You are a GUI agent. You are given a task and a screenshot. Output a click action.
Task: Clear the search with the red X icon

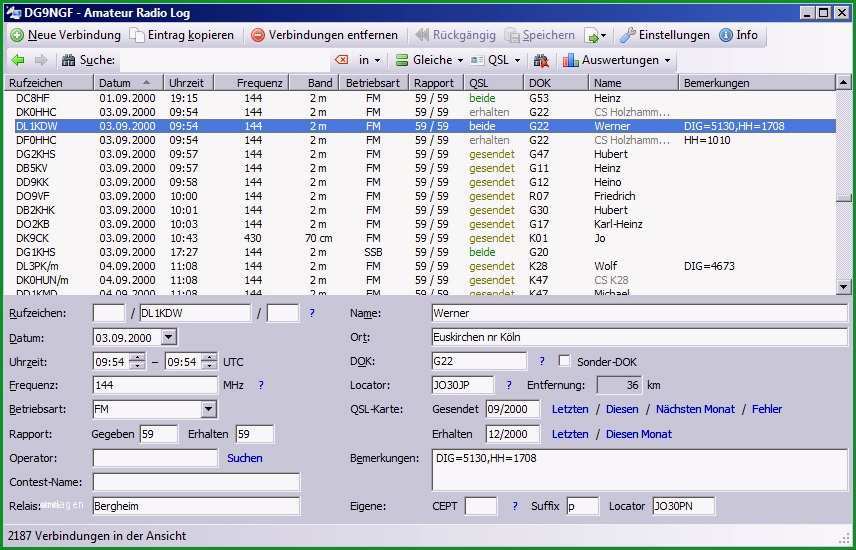(x=342, y=60)
